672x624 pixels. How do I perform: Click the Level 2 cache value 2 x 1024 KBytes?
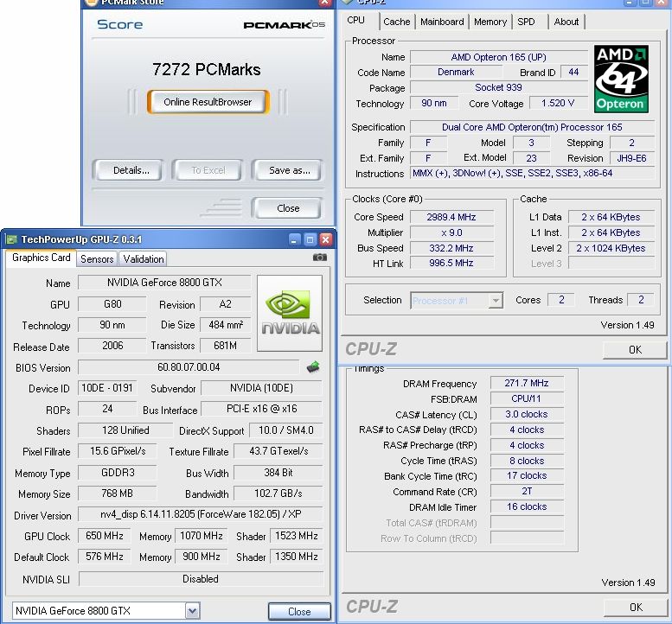point(611,248)
